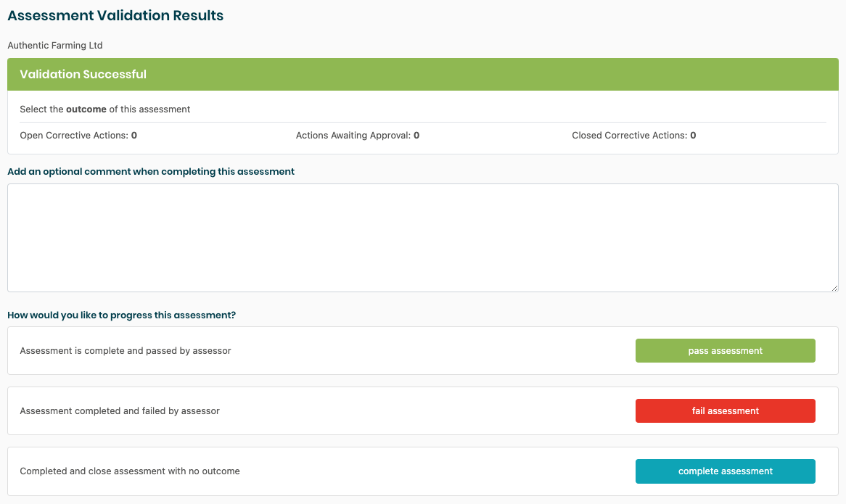
Task: Click the zero value beside Open Corrective Actions
Action: (134, 136)
